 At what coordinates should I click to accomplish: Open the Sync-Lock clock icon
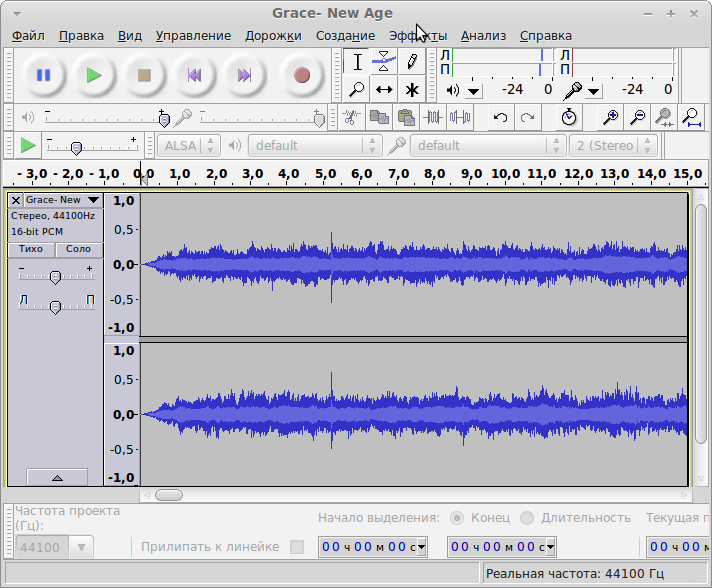(569, 118)
